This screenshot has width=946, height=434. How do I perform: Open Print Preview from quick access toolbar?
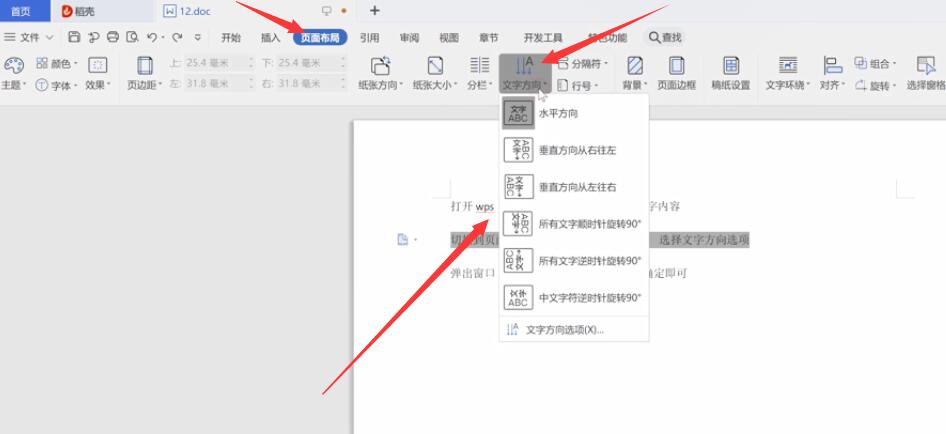pyautogui.click(x=132, y=37)
